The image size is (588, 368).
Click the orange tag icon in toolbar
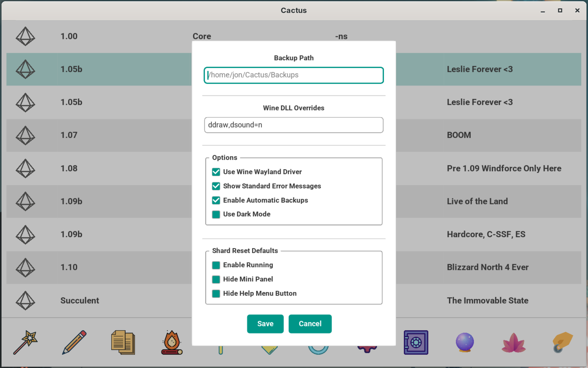tap(563, 342)
